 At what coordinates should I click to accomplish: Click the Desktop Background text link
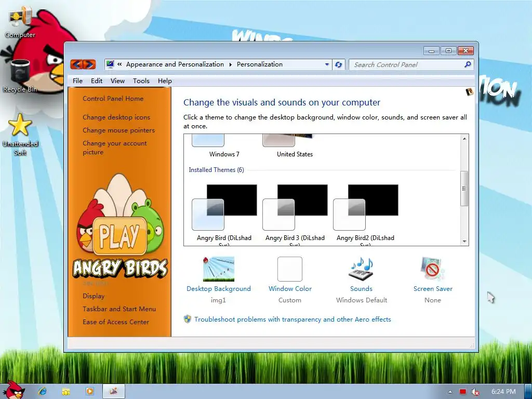point(219,289)
